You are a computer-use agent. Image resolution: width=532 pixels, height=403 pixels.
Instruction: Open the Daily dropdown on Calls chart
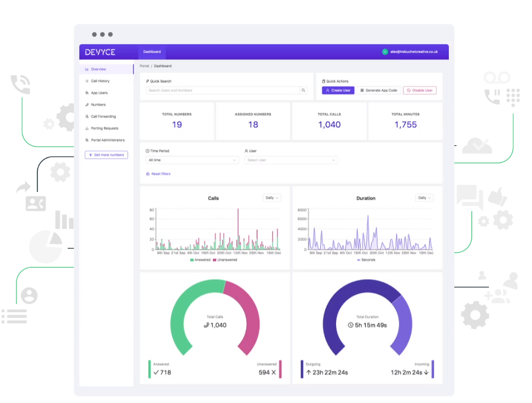click(271, 198)
